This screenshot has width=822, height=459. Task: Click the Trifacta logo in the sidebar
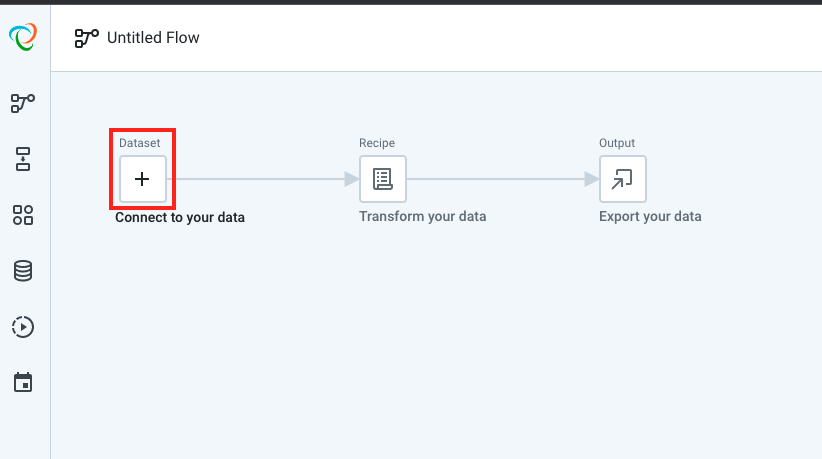tap(23, 37)
